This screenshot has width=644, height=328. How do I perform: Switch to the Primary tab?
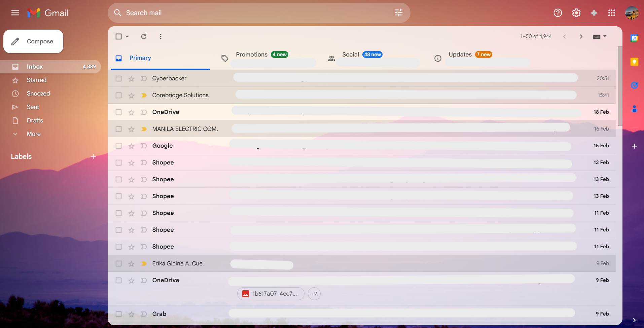click(160, 58)
